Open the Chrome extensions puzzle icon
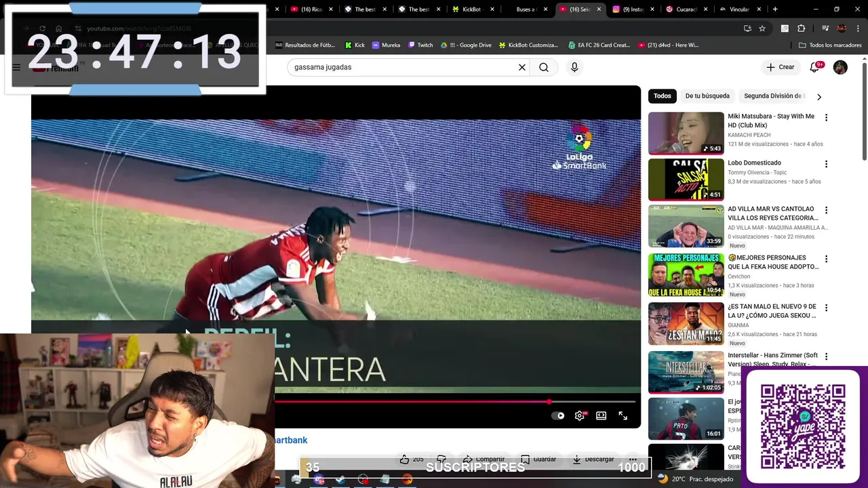868x488 pixels. (x=801, y=28)
